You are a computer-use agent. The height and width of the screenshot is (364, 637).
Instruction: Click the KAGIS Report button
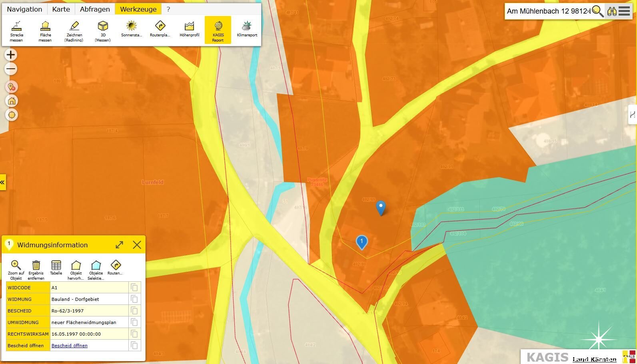point(218,30)
